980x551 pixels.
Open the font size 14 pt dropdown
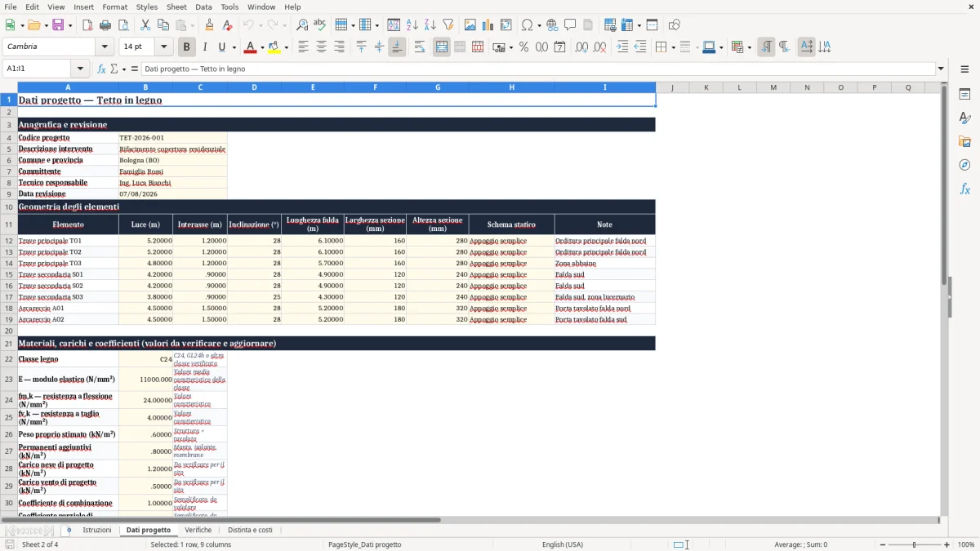click(164, 47)
